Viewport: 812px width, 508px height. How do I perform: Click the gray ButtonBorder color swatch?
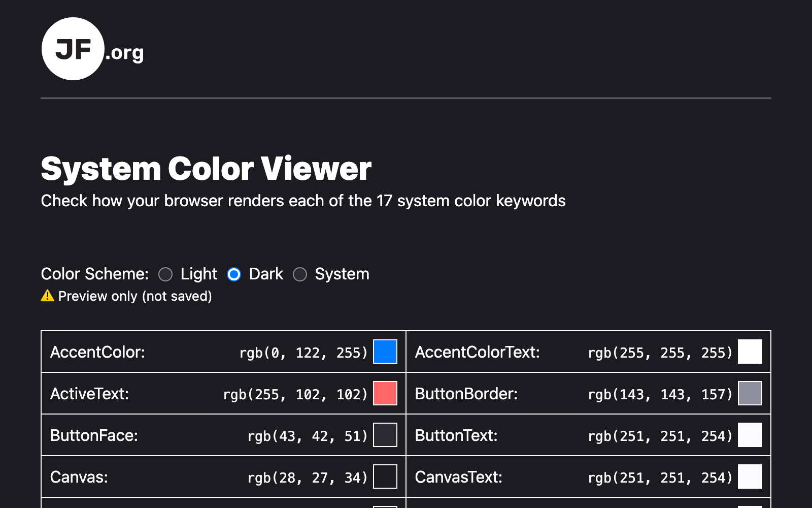(x=750, y=394)
